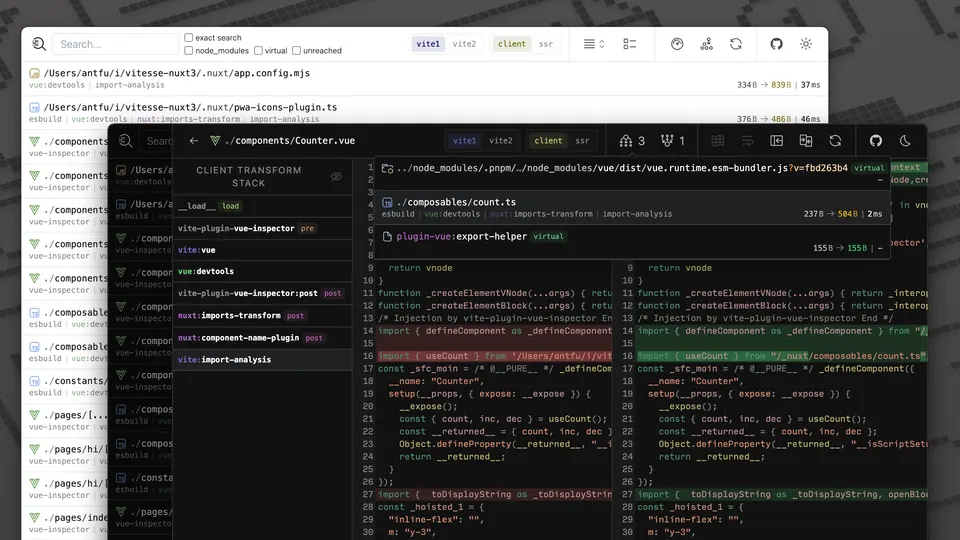This screenshot has height=540, width=960.
Task: Select the vite:import-analysis step
Action: pyautogui.click(x=263, y=359)
